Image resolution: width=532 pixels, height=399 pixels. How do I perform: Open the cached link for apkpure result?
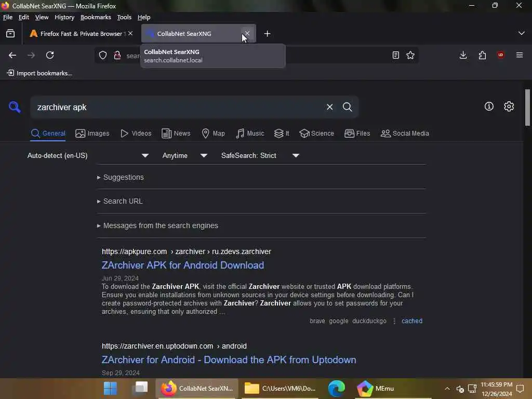click(x=412, y=321)
